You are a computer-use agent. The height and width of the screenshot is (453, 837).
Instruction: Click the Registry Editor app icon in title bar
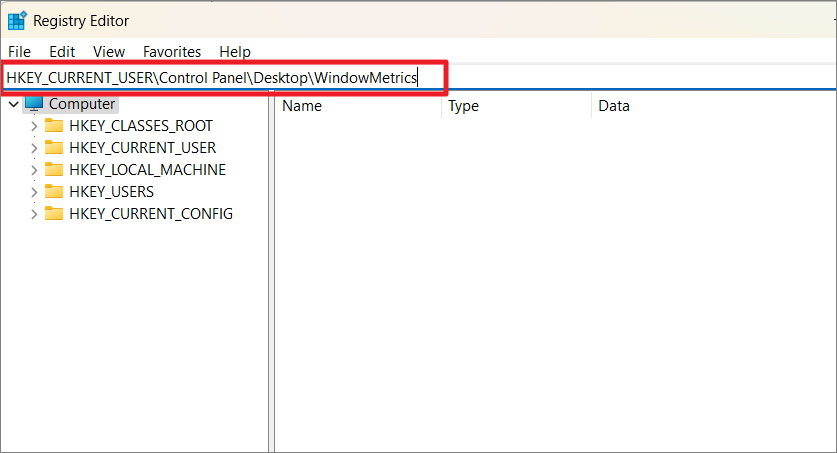(x=17, y=20)
